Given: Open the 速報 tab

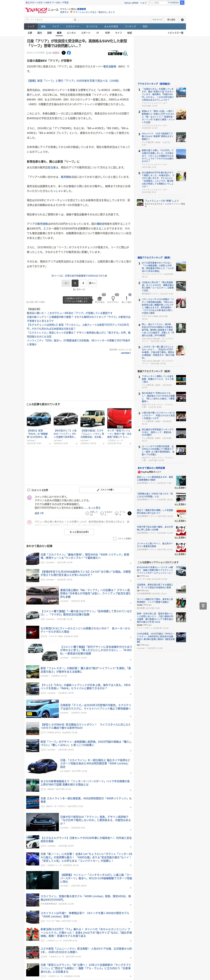Looking at the screenshot, I should point(43,27).
